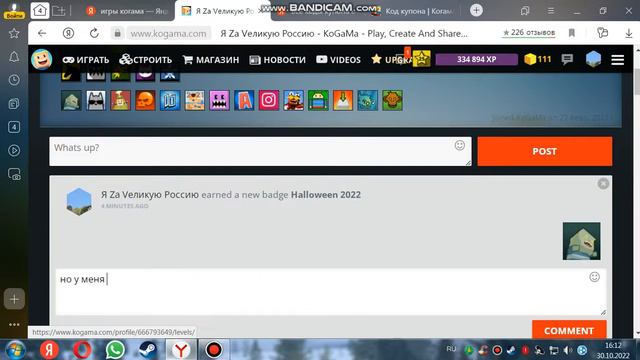The image size is (640, 360).
Task: Select the pink monster face badge
Action: (219, 100)
